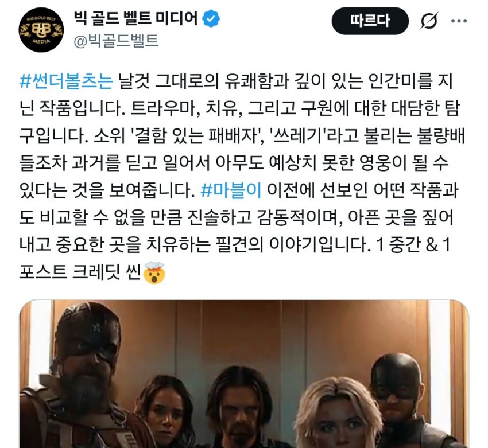Click the post text '있다는 것을 보여줍니다'

coord(107,190)
